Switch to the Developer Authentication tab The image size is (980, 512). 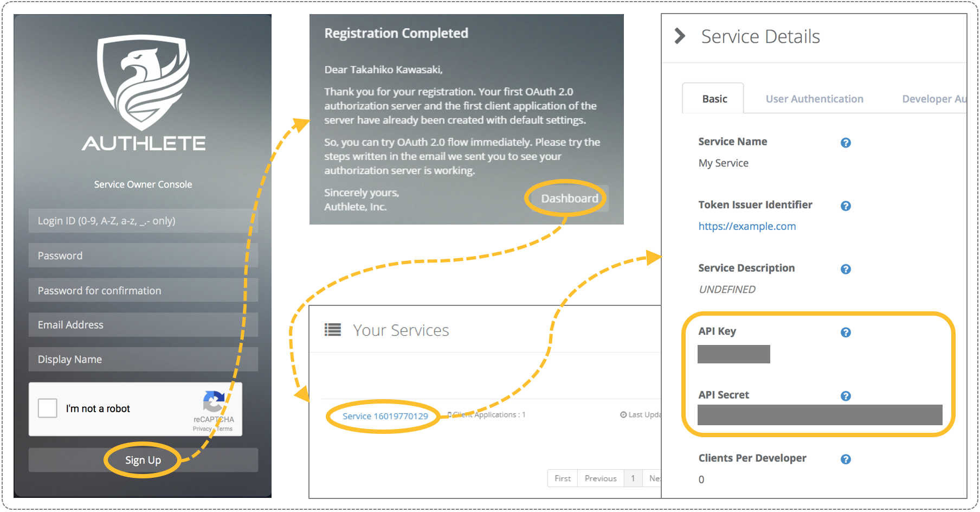[x=934, y=99]
